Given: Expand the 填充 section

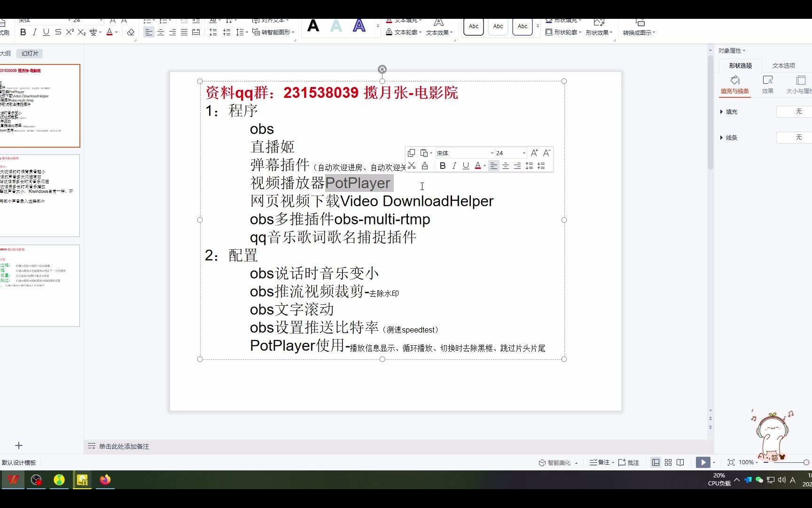Looking at the screenshot, I should [x=729, y=112].
